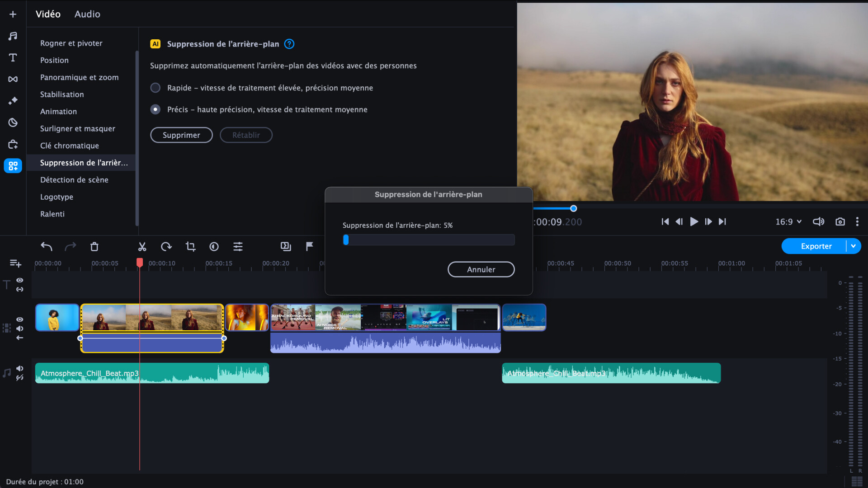
Task: Open Panoramique et zoom settings
Action: pos(80,77)
